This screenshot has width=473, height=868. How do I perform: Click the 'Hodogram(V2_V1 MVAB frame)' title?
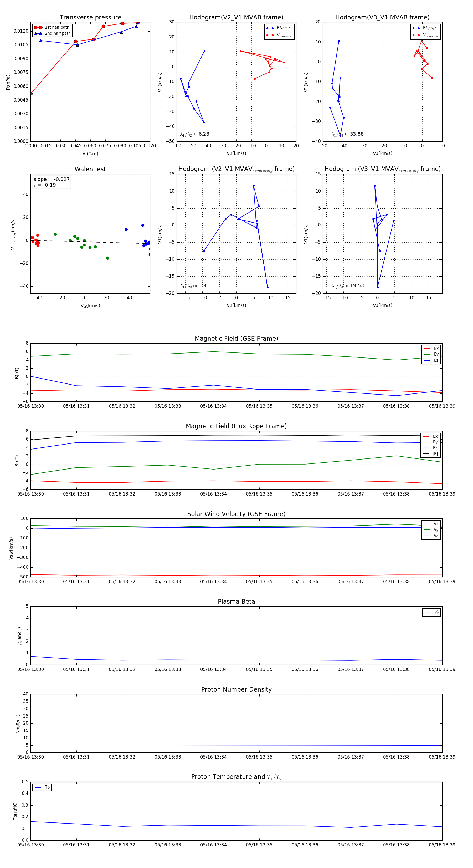point(236,18)
